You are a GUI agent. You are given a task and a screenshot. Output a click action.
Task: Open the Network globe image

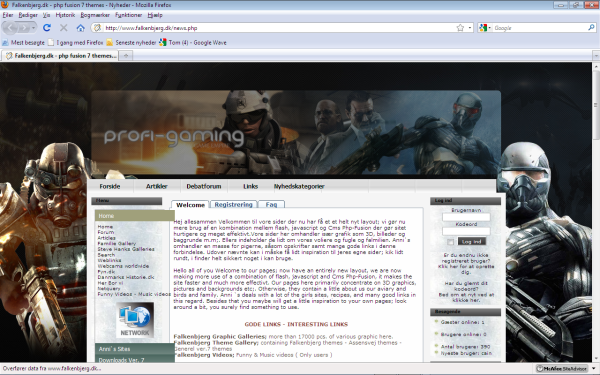point(135,320)
